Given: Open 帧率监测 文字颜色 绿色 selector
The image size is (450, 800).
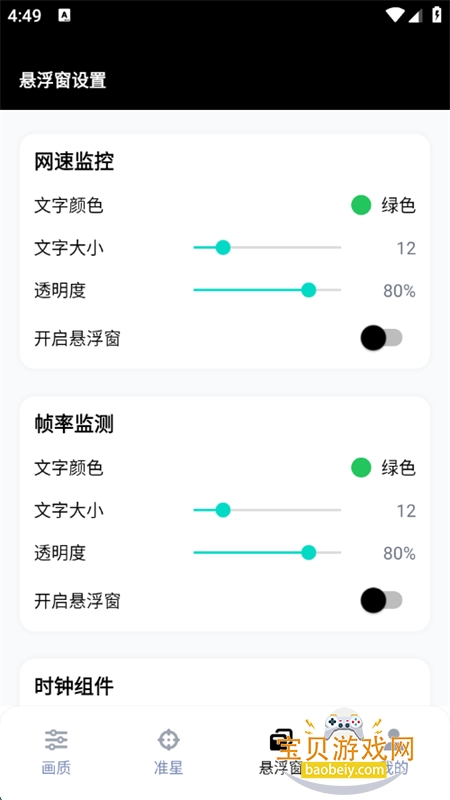Looking at the screenshot, I should point(383,468).
